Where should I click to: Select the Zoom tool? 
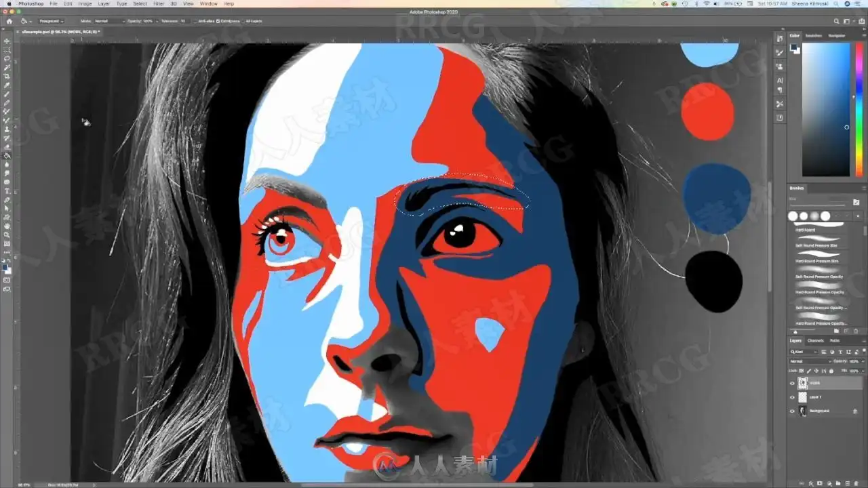7,235
